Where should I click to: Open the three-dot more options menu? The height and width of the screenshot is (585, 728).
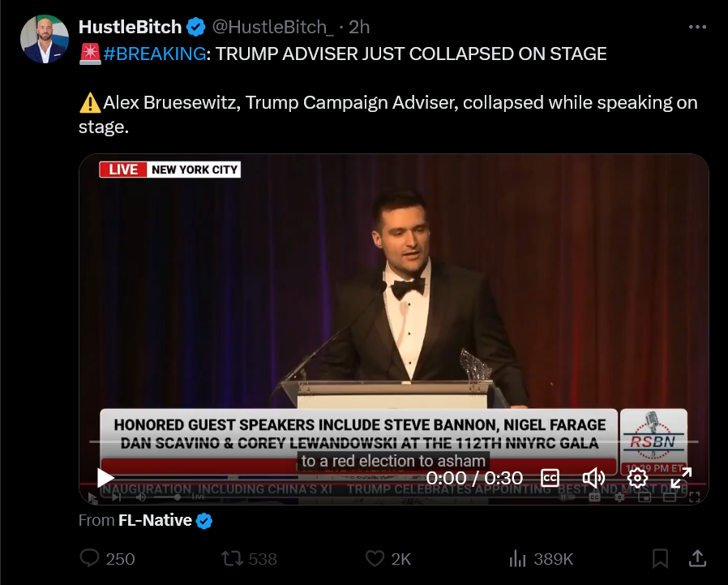tap(697, 28)
